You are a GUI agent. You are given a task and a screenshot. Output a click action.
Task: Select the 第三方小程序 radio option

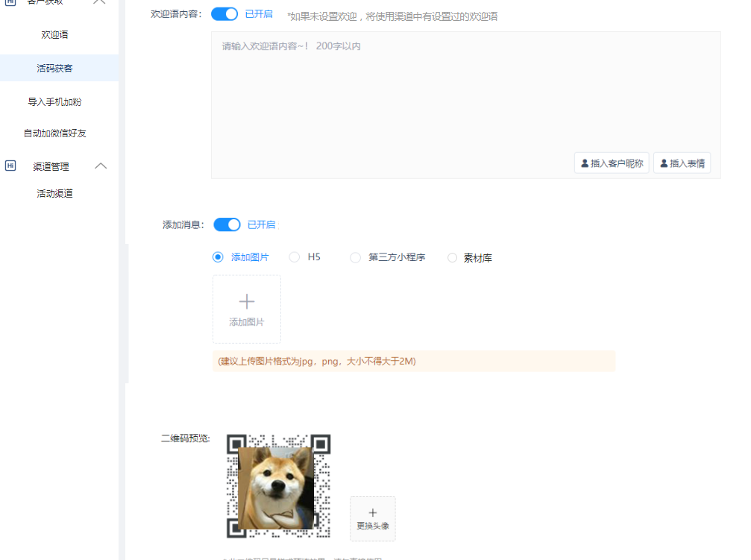tap(356, 258)
